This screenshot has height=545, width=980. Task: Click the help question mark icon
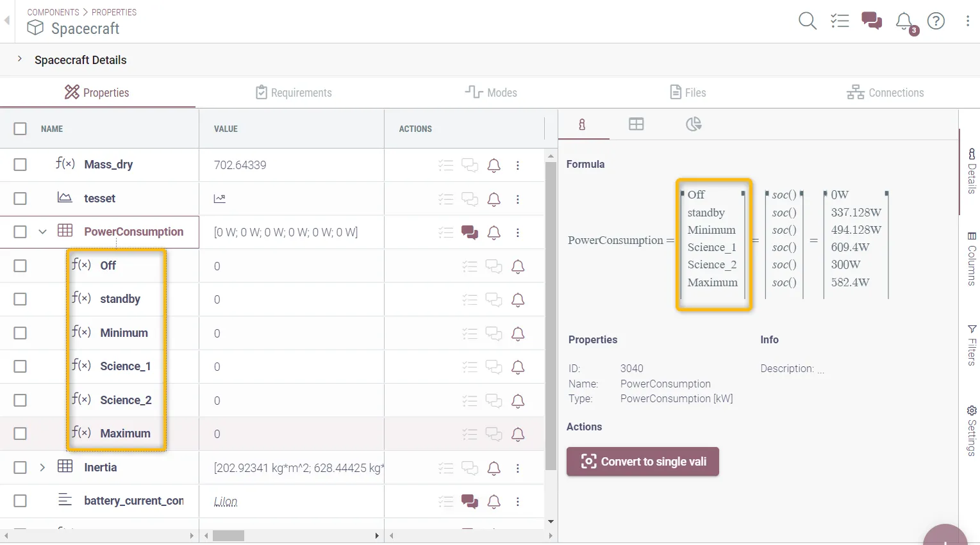(936, 21)
